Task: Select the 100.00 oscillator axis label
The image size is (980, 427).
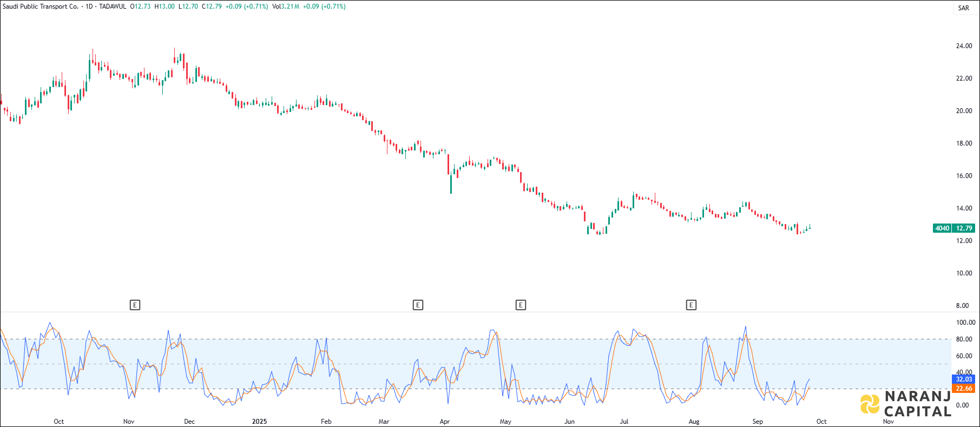Action: point(965,323)
